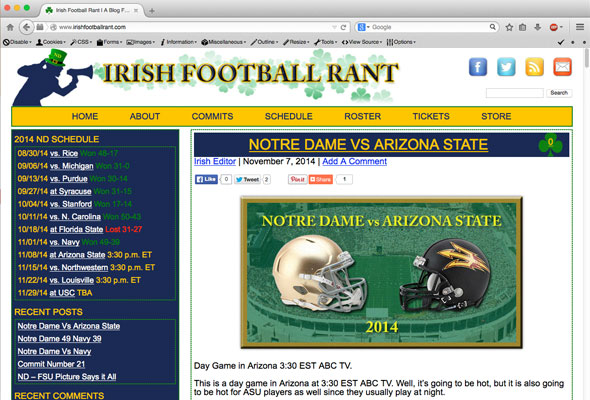
Task: Open the Resize developer toolbar menu
Action: pyautogui.click(x=296, y=42)
